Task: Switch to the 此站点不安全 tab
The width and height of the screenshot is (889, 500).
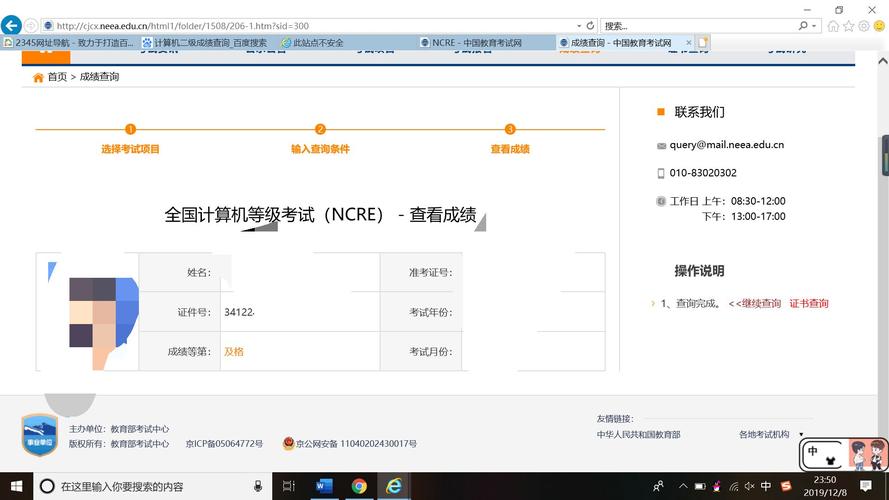Action: (347, 43)
